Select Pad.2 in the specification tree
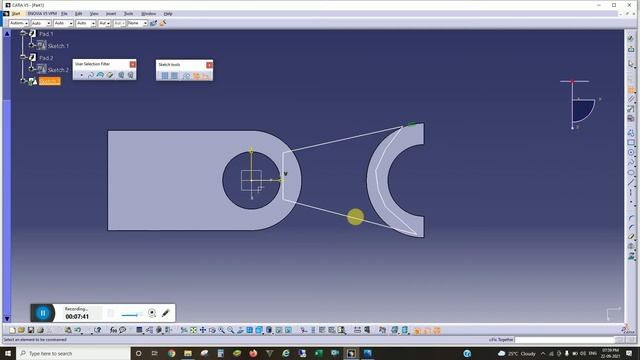This screenshot has height=360, width=640. pyautogui.click(x=46, y=58)
